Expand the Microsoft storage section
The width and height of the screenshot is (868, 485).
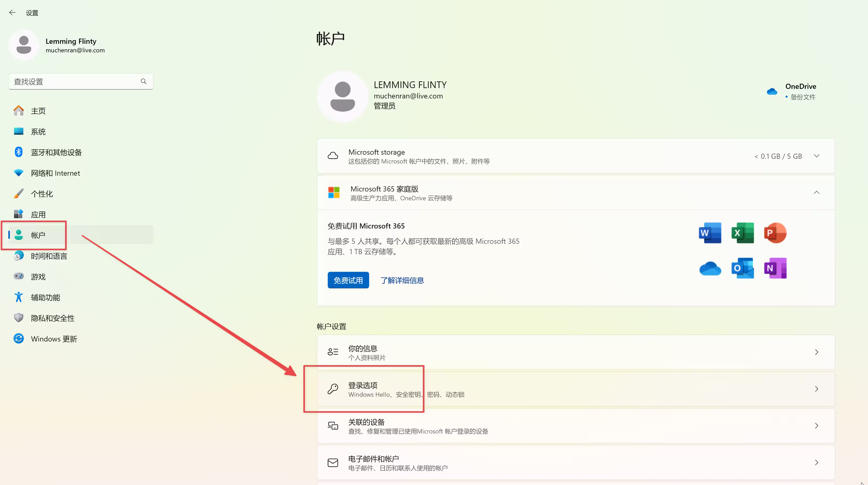tap(816, 156)
